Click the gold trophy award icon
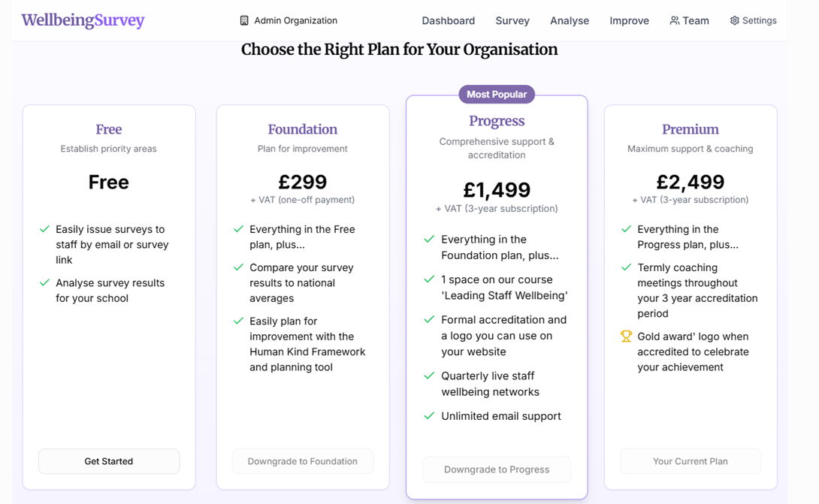The image size is (819, 504). (626, 337)
